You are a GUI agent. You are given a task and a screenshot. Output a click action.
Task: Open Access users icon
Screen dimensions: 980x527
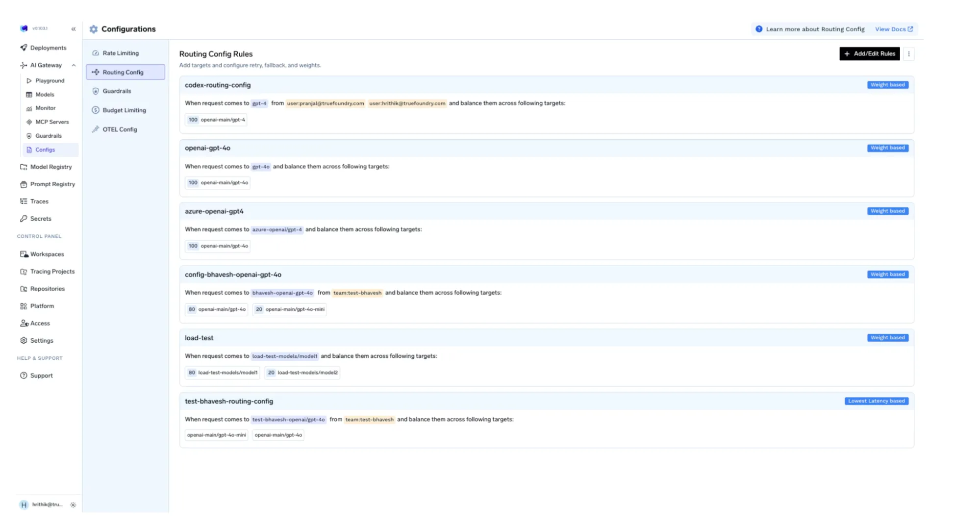[24, 324]
